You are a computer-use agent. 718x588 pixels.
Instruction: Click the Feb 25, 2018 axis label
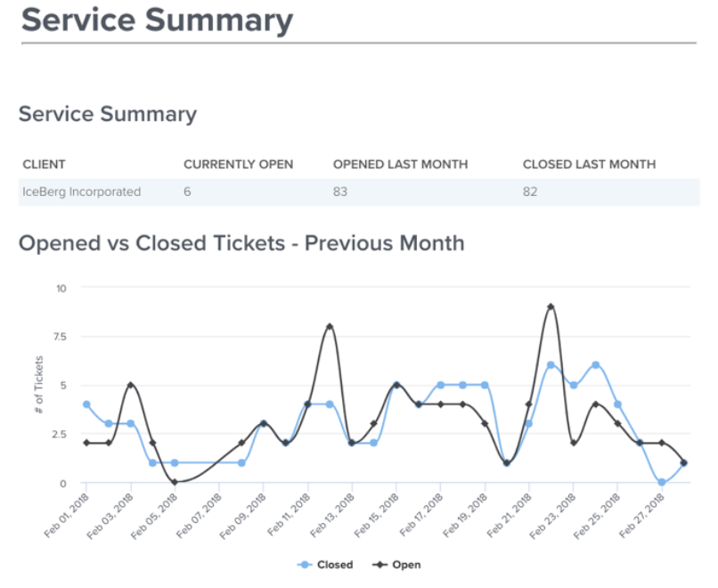click(597, 516)
